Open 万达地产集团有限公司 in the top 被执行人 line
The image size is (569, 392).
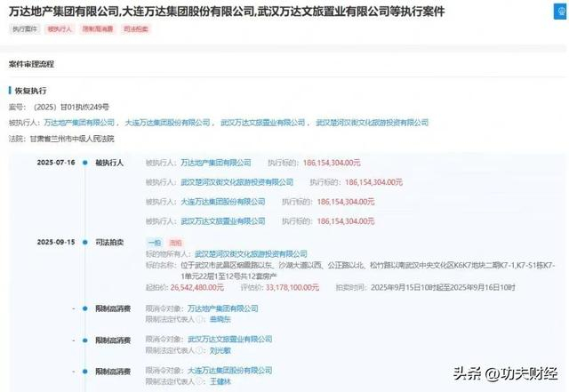pyautogui.click(x=79, y=123)
